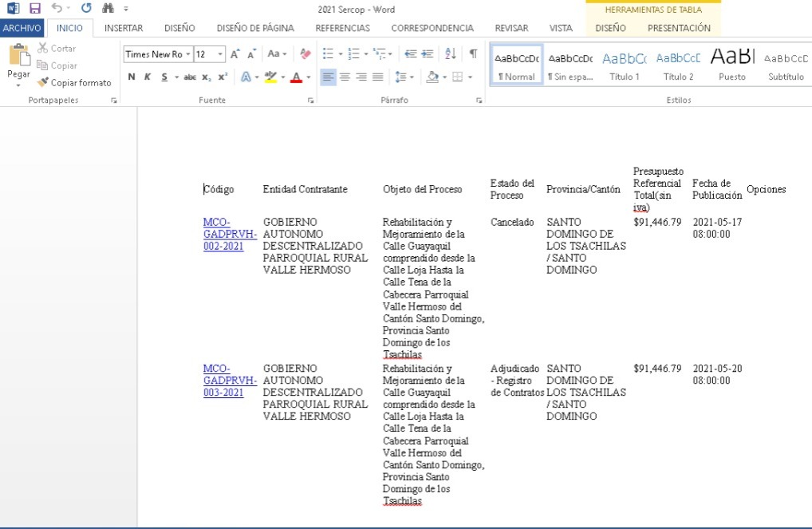Viewport: 812px width, 529px height.
Task: Click the Save icon in quick access toolbar
Action: click(34, 9)
